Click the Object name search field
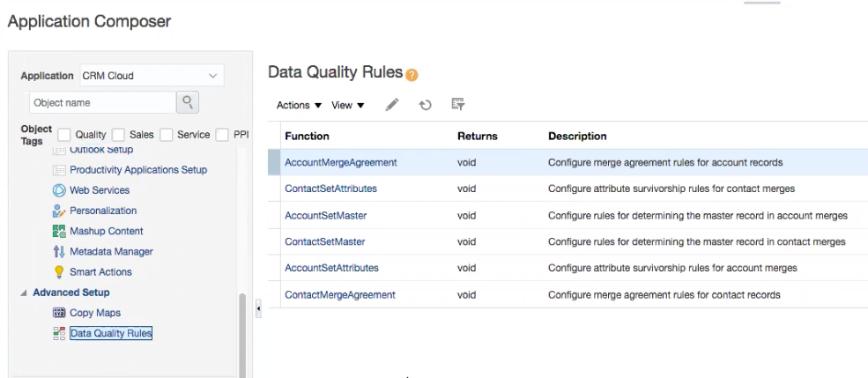 pyautogui.click(x=102, y=102)
